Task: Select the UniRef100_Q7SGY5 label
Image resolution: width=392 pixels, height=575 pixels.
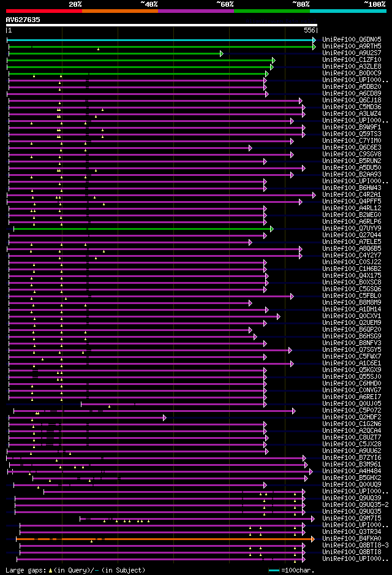Action: [x=352, y=350]
